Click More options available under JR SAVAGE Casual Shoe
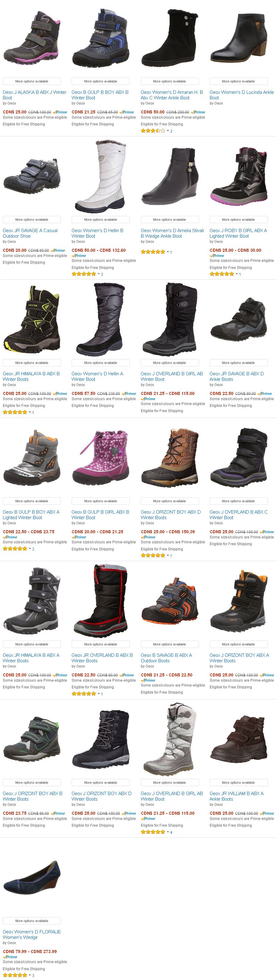The width and height of the screenshot is (277, 980). 32,220
